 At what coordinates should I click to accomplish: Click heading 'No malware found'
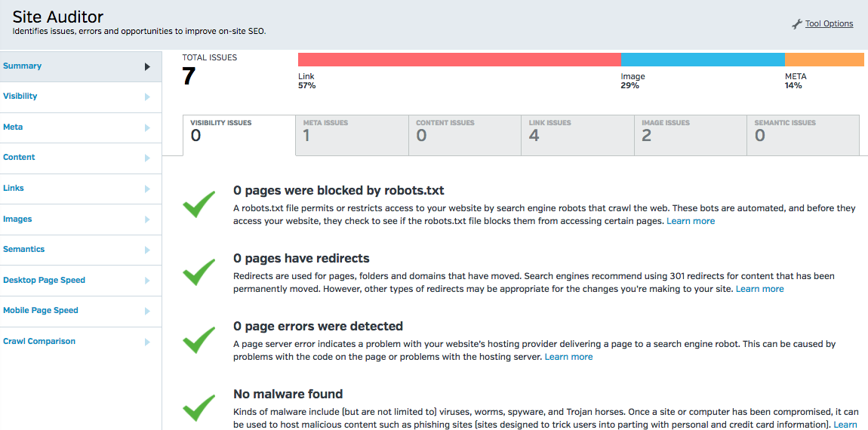point(288,394)
